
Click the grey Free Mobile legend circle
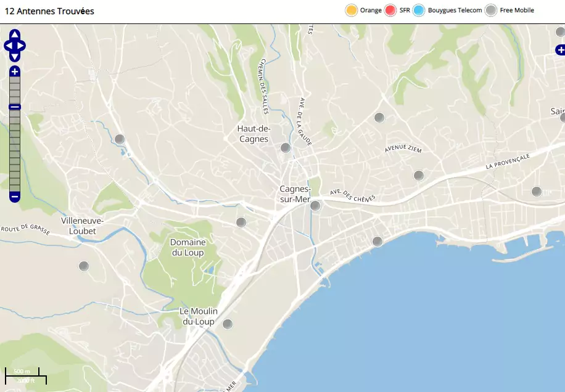coord(490,10)
